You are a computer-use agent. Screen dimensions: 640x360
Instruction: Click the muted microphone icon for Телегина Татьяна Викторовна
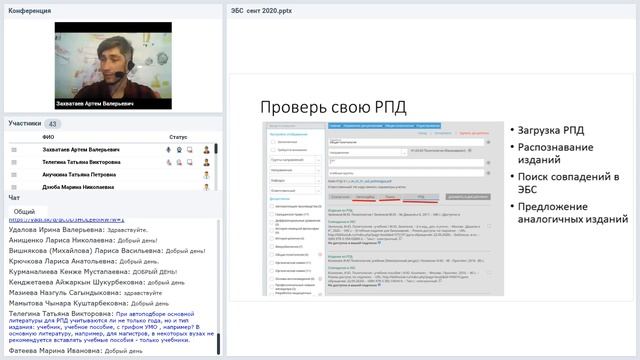[169, 162]
